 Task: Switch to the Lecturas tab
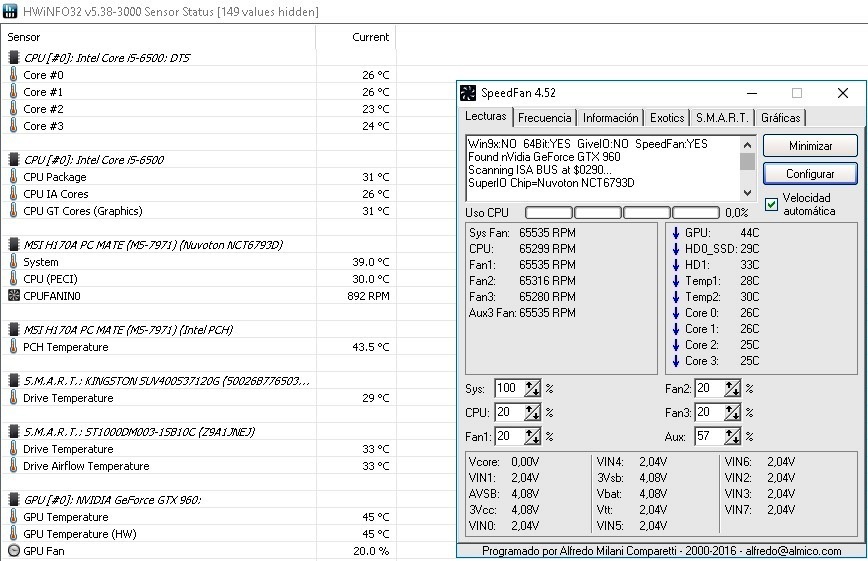pyautogui.click(x=485, y=116)
